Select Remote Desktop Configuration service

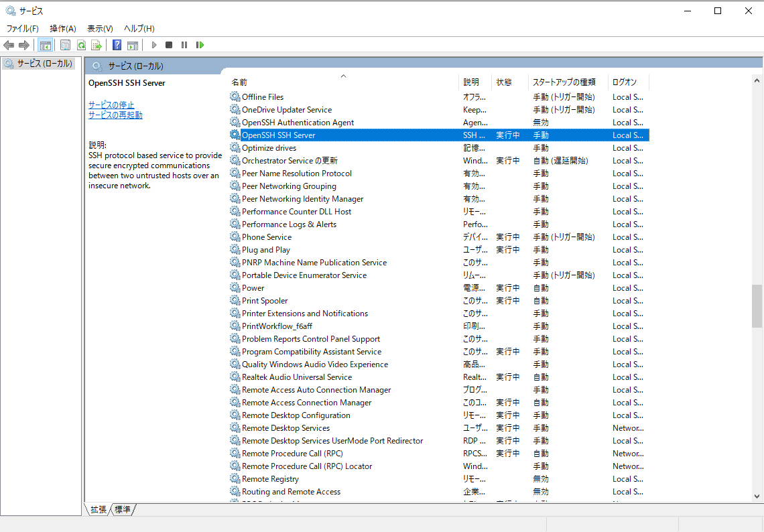(439, 415)
